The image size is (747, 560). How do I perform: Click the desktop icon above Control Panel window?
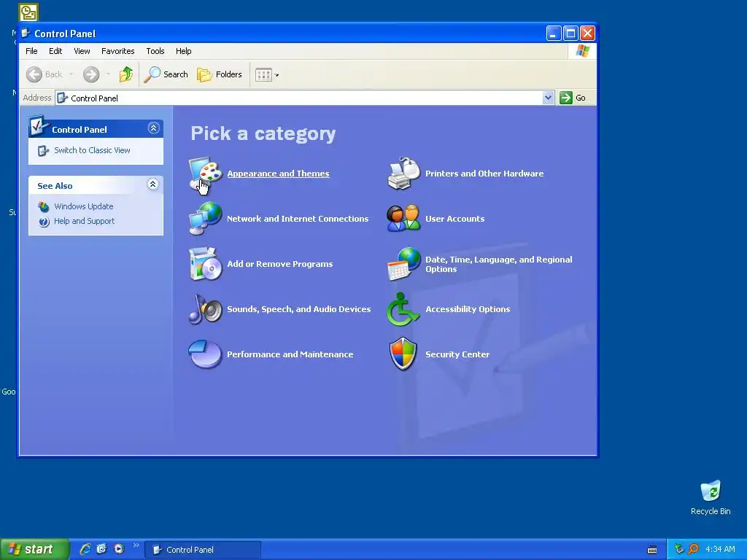28,12
